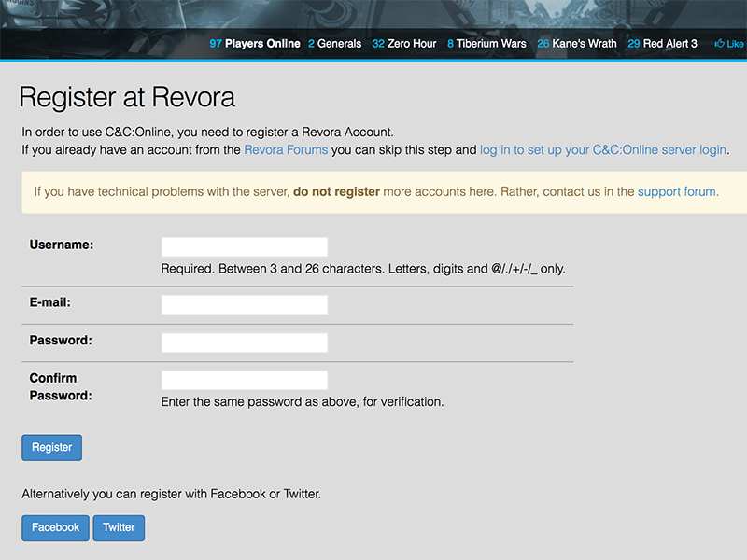View the Tiberium Wars player listing
Viewport: 747px width, 560px height.
pos(492,43)
